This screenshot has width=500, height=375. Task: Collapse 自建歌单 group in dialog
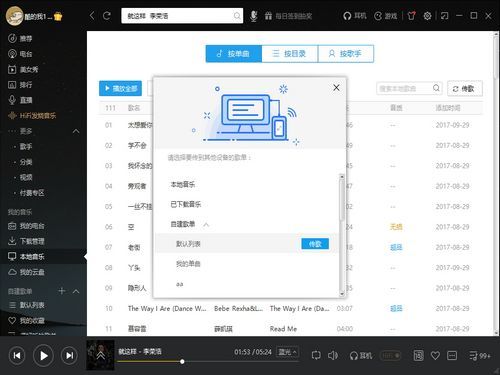206,224
